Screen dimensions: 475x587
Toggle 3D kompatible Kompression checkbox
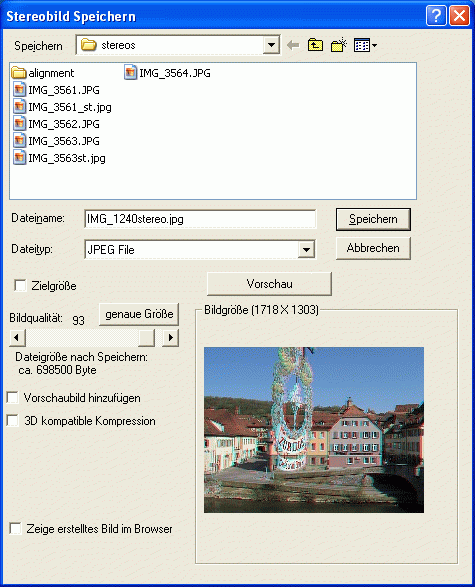(13, 421)
